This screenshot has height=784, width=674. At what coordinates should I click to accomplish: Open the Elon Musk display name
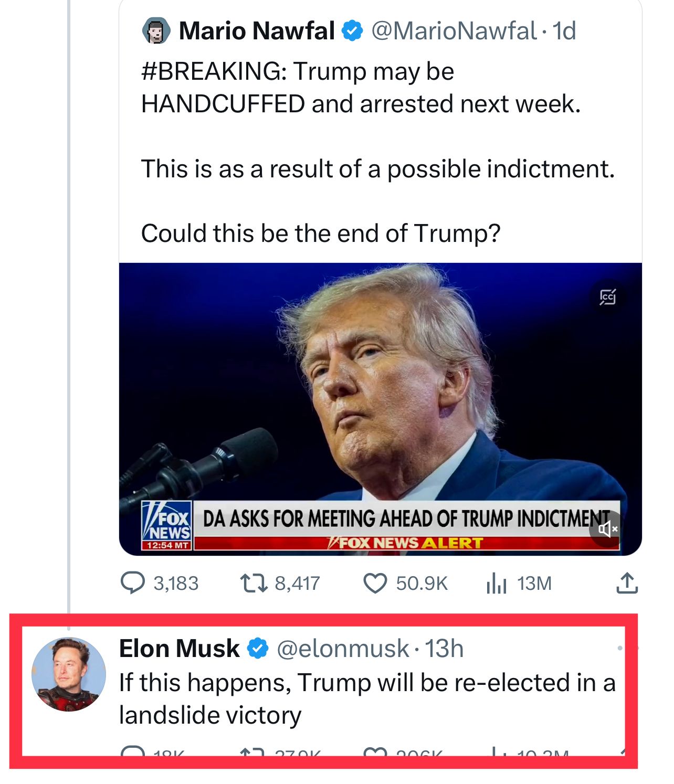tap(179, 649)
